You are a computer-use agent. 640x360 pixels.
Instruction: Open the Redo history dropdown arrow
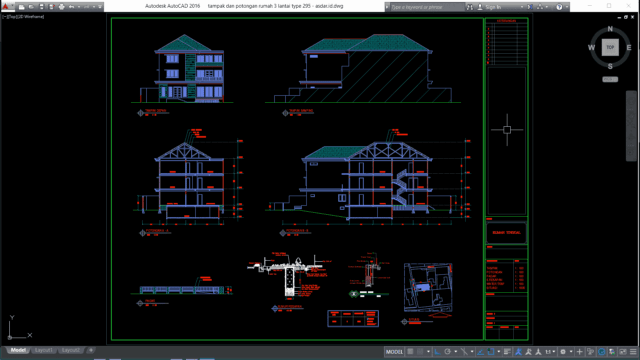coord(94,7)
